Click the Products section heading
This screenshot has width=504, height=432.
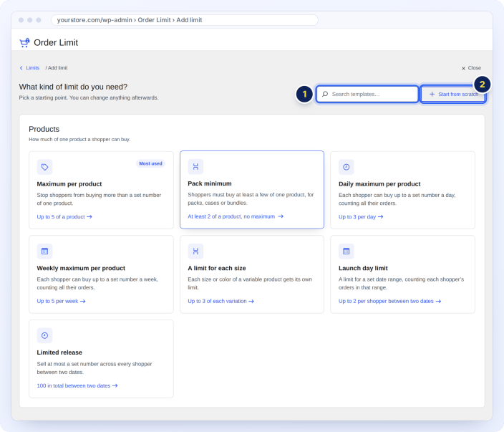[x=44, y=129]
